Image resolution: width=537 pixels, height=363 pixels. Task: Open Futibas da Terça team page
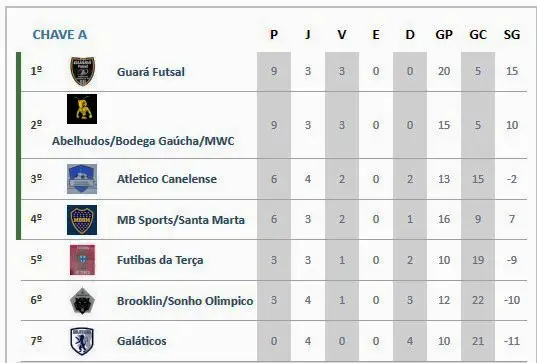tap(160, 260)
